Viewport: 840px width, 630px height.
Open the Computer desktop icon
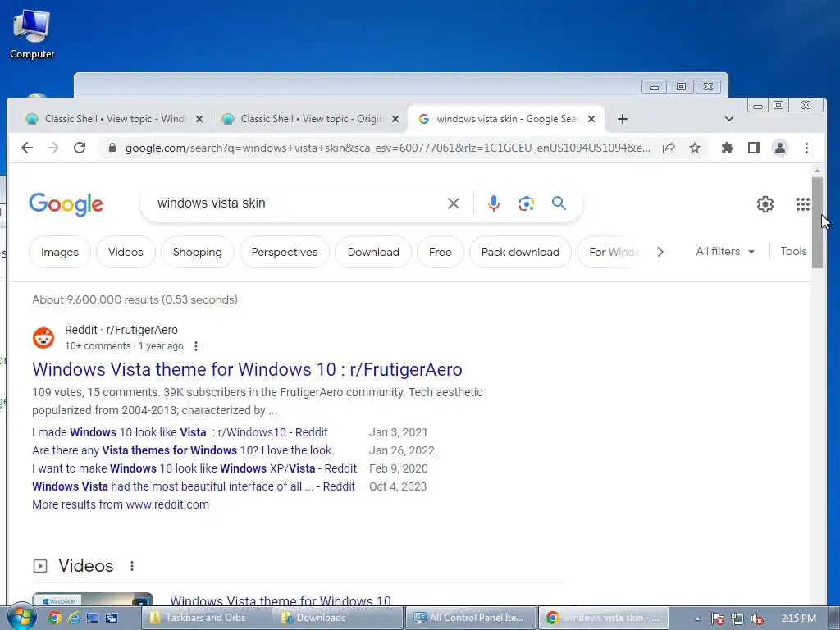pyautogui.click(x=32, y=34)
